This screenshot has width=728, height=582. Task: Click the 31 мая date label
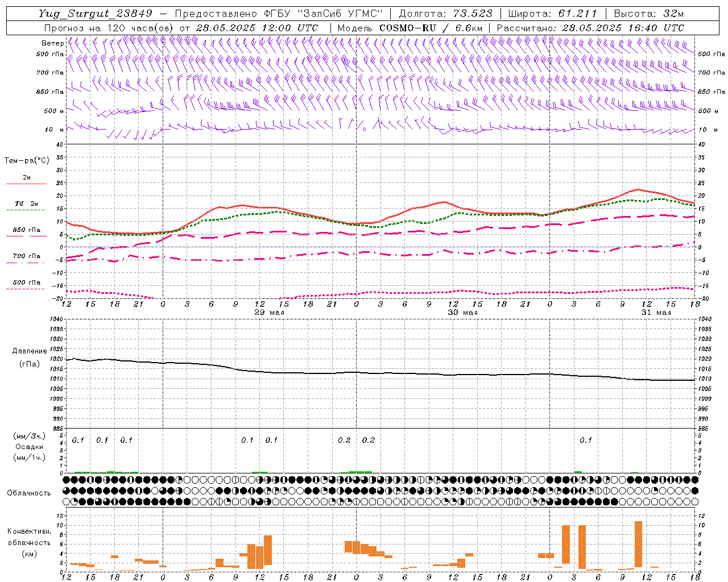(x=656, y=313)
